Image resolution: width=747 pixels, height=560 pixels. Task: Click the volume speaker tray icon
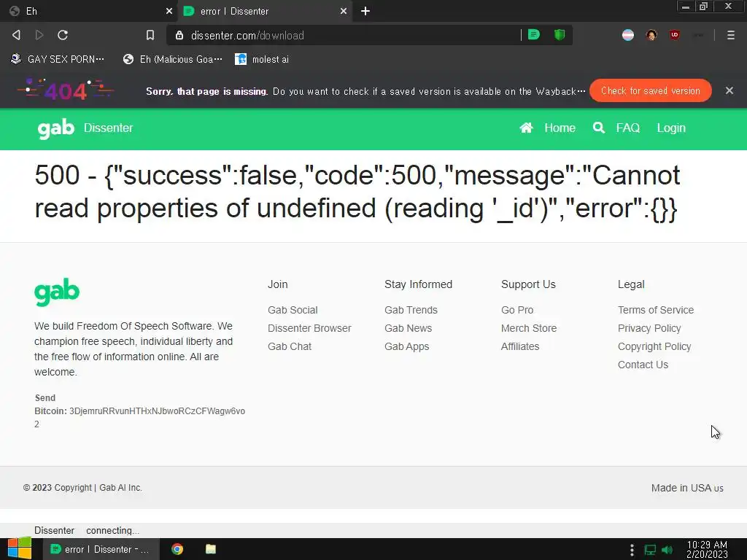click(667, 550)
